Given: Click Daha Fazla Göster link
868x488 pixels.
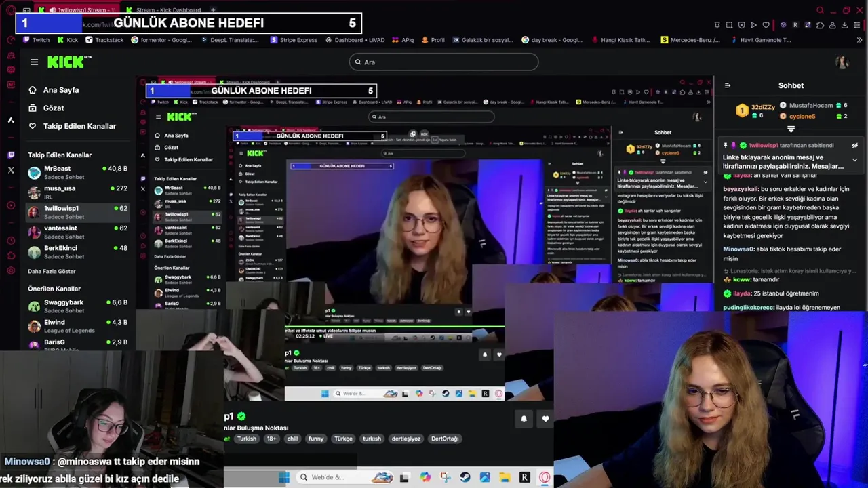Looking at the screenshot, I should [52, 271].
